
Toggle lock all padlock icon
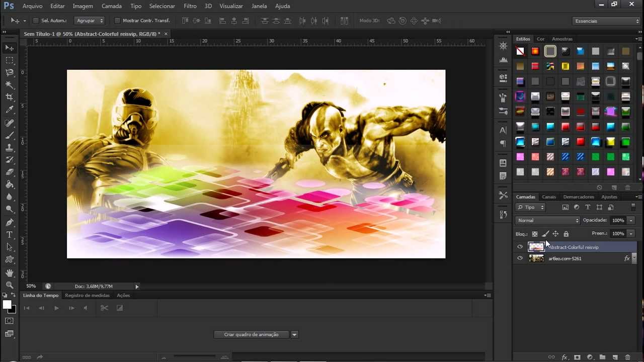566,234
